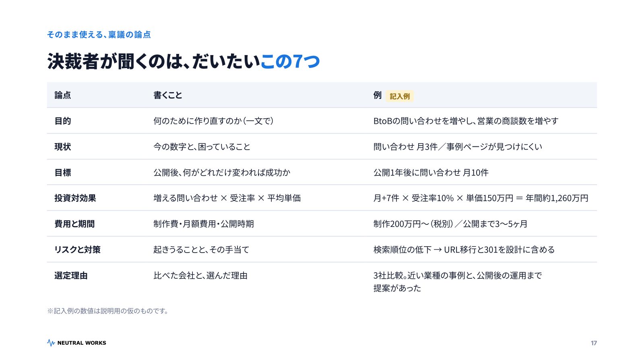Click the NEUTRAL WORKS brand text
This screenshot has width=644, height=362.
[82, 343]
